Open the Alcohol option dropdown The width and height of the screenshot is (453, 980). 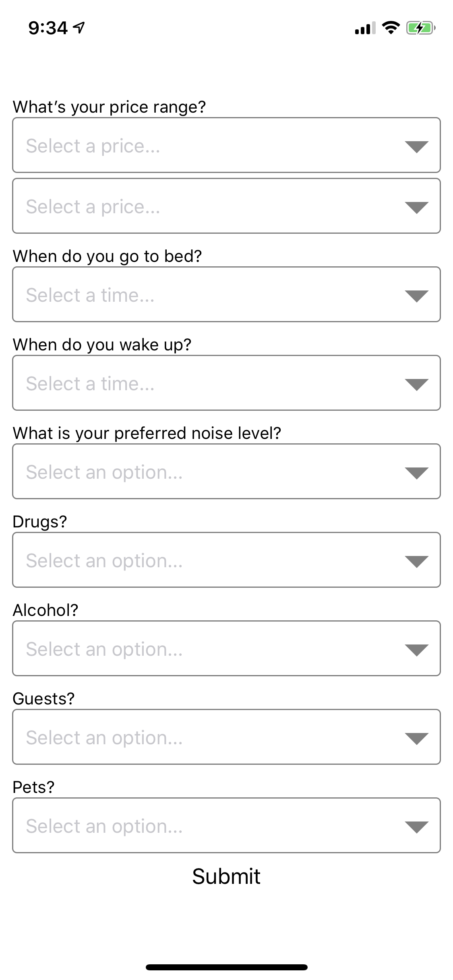coord(226,649)
